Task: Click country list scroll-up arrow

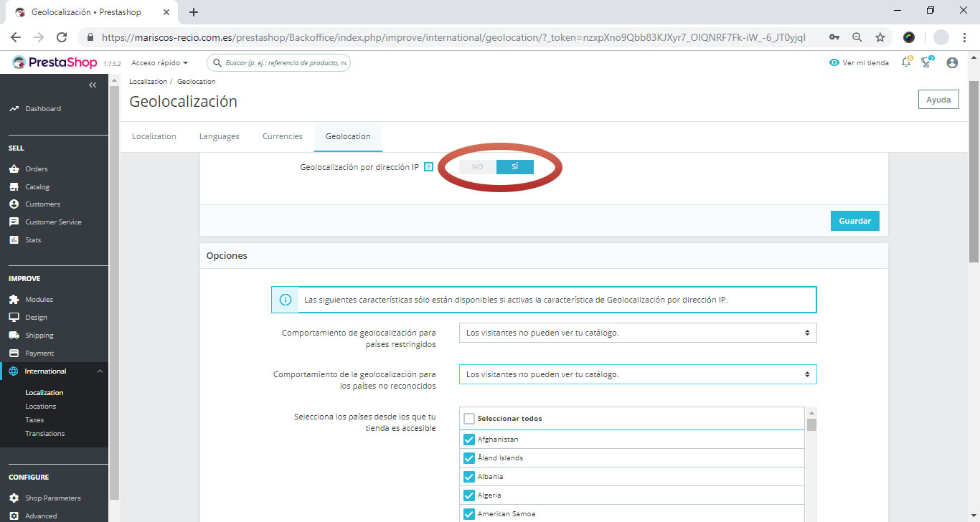Action: click(x=811, y=413)
